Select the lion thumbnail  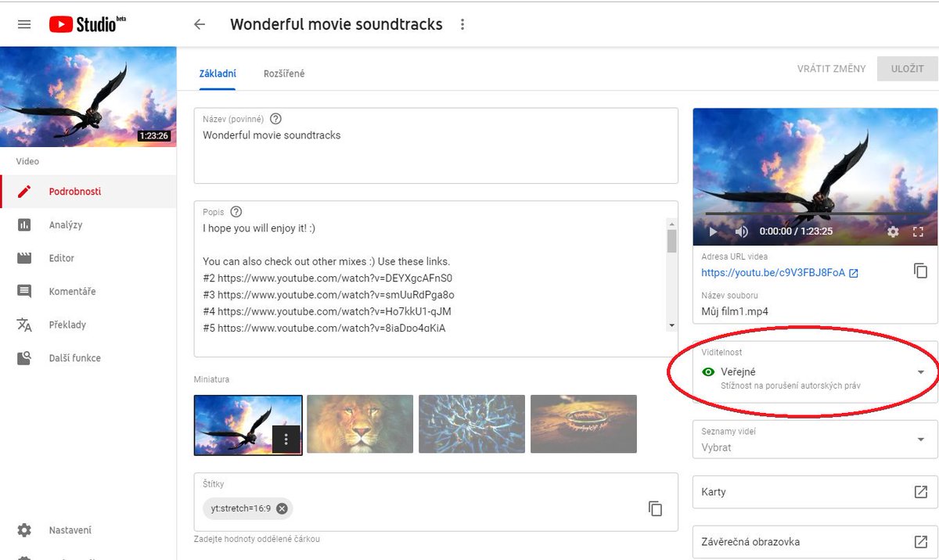pos(360,424)
